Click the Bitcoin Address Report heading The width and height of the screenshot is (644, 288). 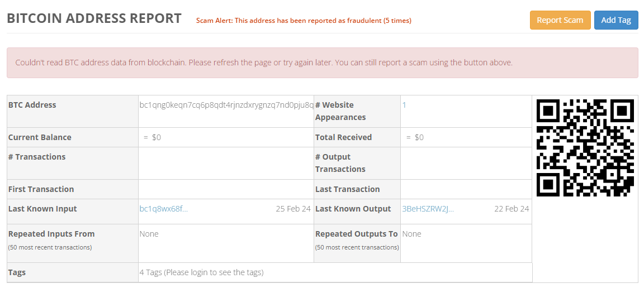tap(94, 18)
